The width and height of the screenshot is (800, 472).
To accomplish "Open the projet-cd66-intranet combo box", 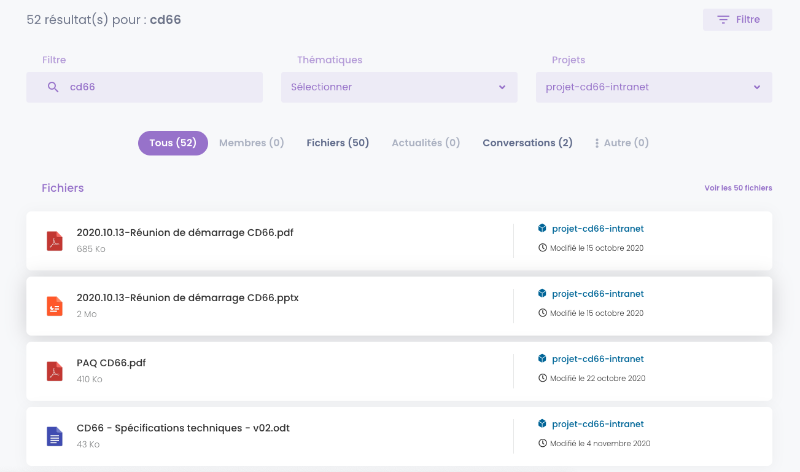I will [654, 87].
